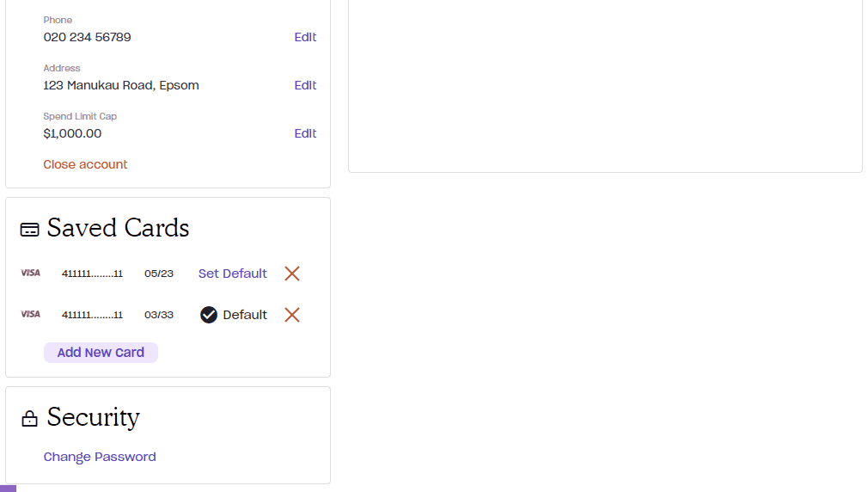
Task: Select the phone number 020 234 56789
Action: 87,37
